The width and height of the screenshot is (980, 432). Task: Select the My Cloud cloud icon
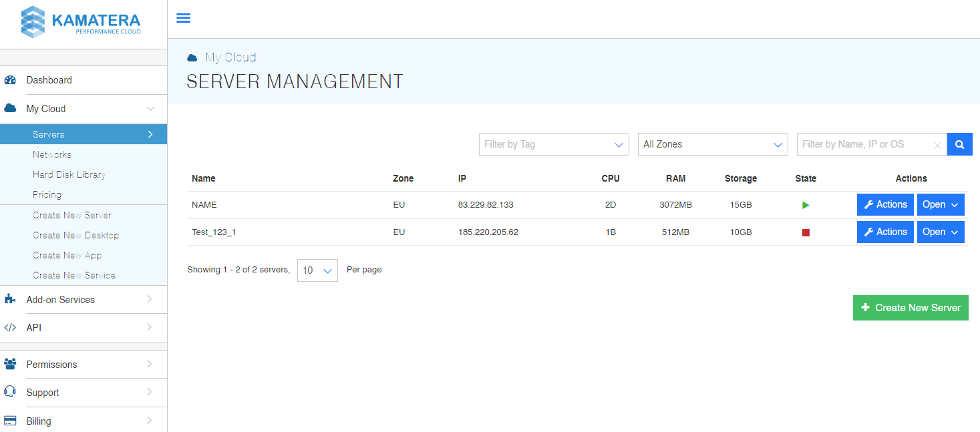click(x=10, y=108)
